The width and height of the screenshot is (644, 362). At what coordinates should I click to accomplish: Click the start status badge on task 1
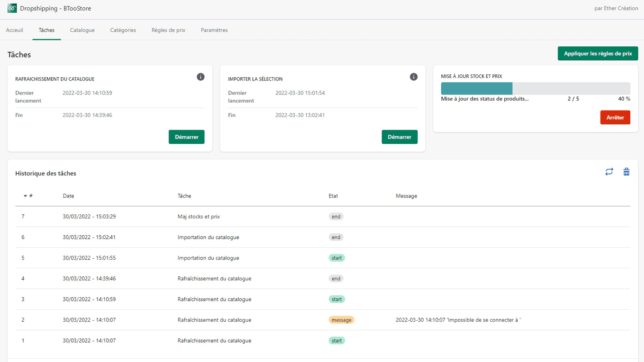click(336, 340)
